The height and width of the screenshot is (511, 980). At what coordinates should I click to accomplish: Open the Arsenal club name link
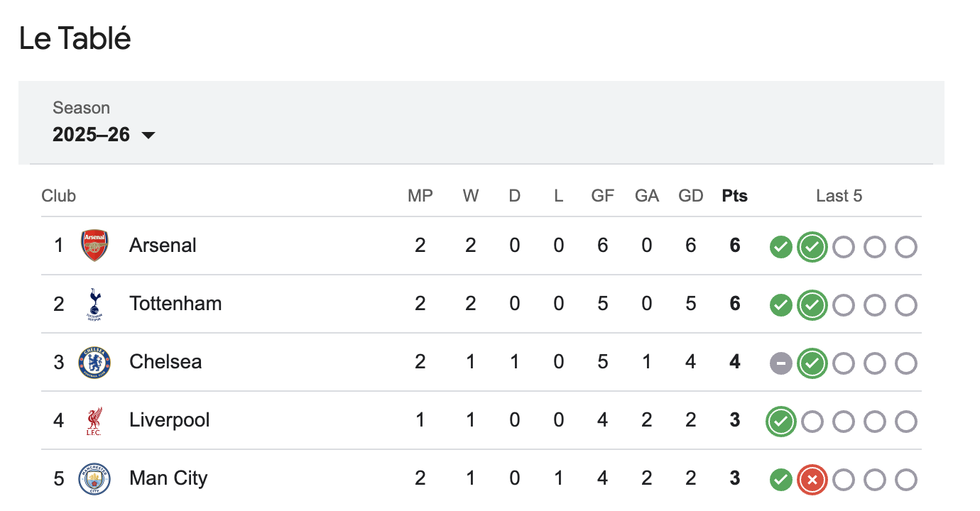point(163,246)
